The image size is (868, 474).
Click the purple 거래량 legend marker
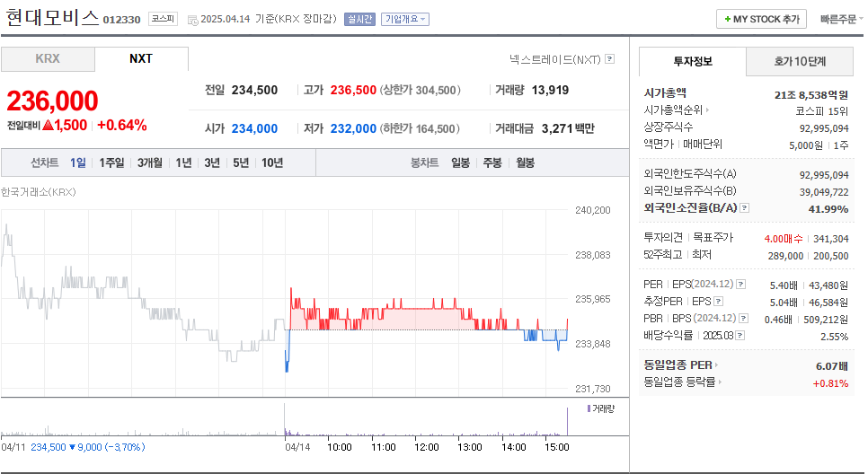pos(589,408)
